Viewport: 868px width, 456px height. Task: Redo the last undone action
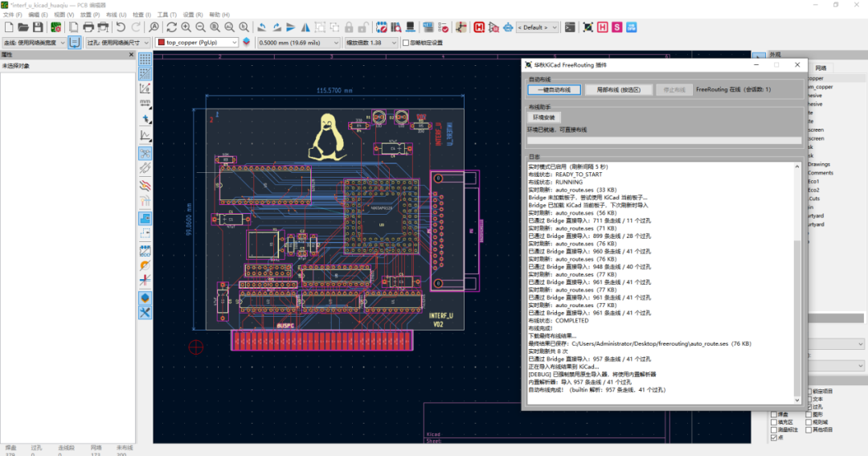(x=136, y=27)
